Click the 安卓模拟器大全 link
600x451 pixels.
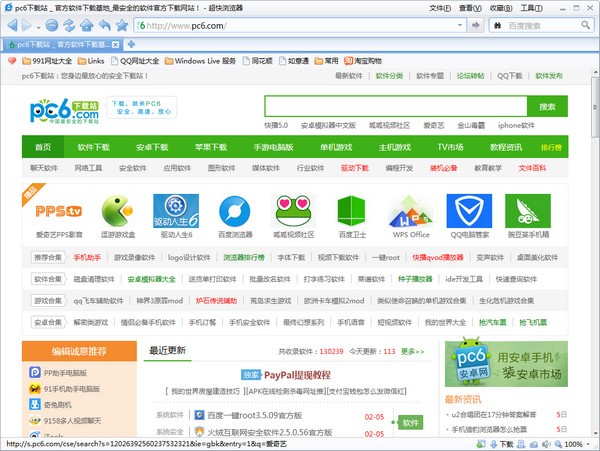(152, 279)
